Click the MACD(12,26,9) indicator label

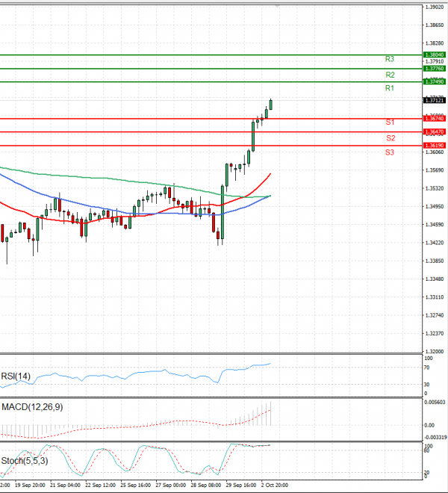[x=32, y=407]
